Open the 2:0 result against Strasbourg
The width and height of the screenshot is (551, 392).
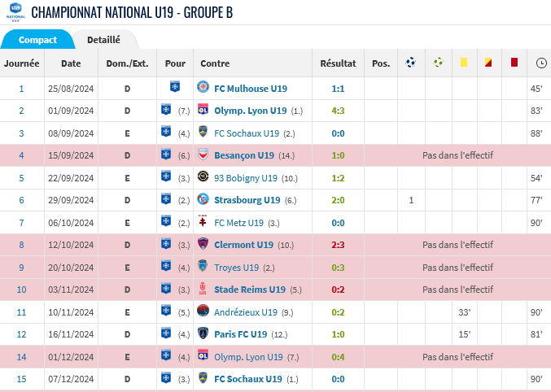coord(338,200)
